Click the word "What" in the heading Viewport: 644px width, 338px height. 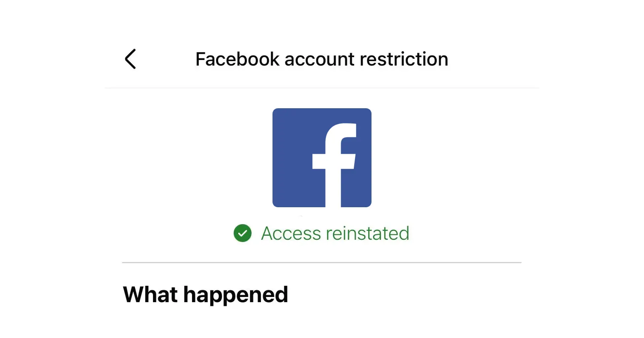tap(150, 295)
